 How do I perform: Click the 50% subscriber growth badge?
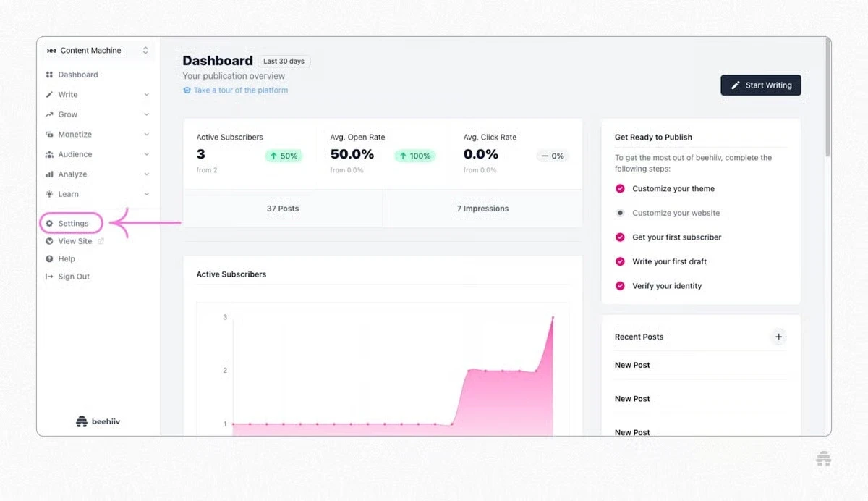pyautogui.click(x=284, y=156)
